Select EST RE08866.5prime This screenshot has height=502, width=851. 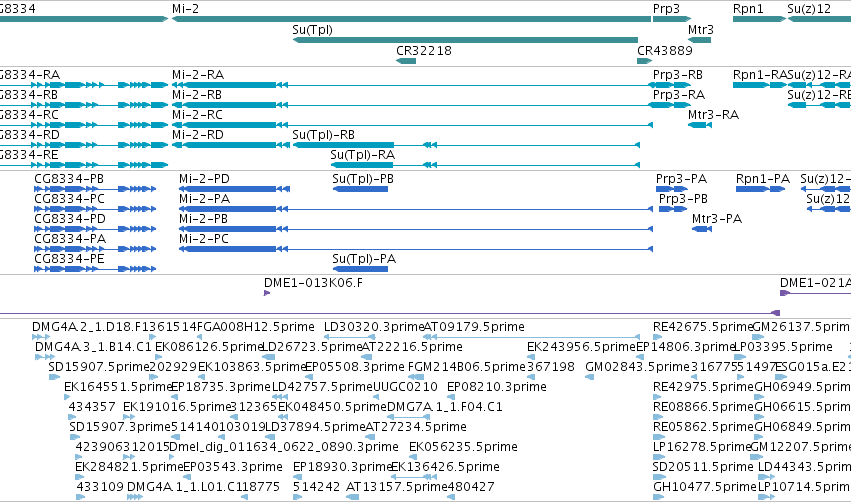pos(658,417)
